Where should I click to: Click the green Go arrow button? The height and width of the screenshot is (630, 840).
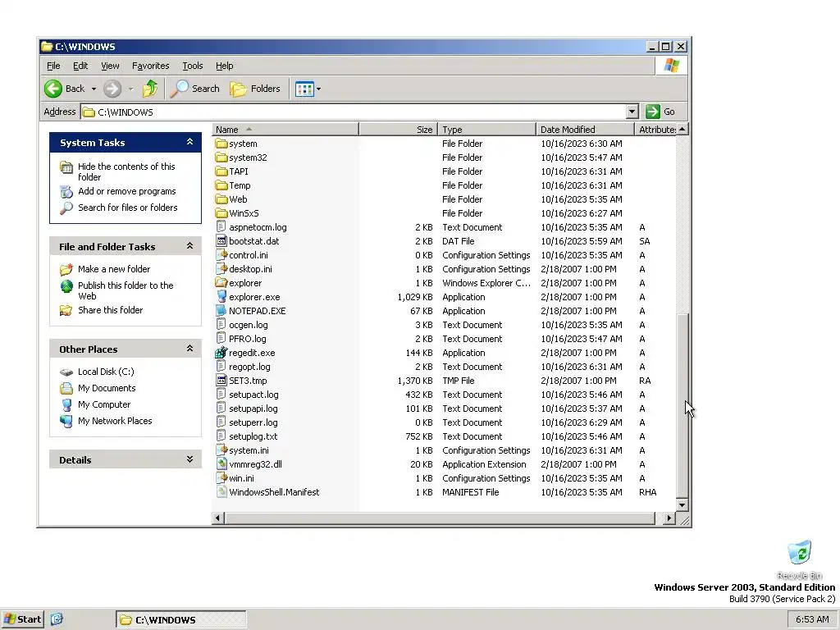click(x=652, y=112)
